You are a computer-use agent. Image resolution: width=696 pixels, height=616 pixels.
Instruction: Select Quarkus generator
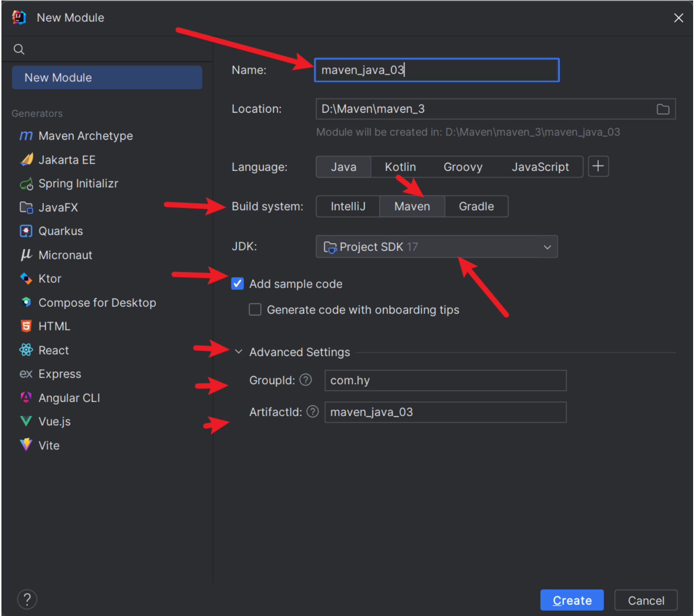click(61, 231)
